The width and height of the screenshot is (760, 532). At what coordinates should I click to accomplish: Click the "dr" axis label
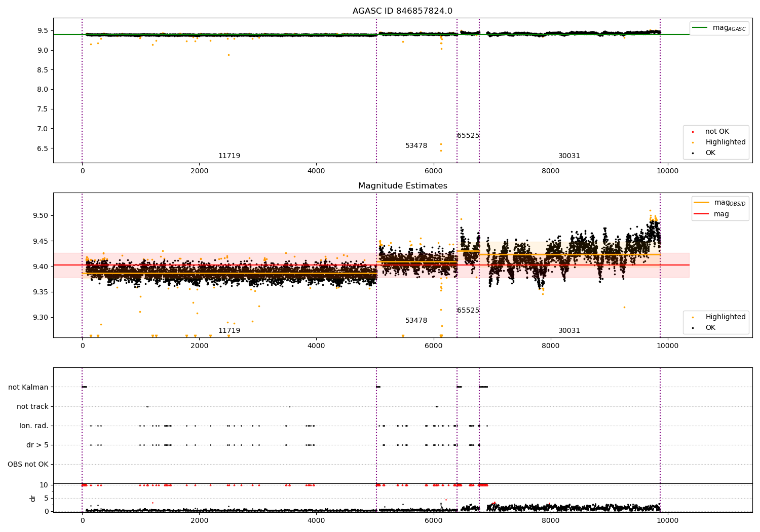point(33,498)
